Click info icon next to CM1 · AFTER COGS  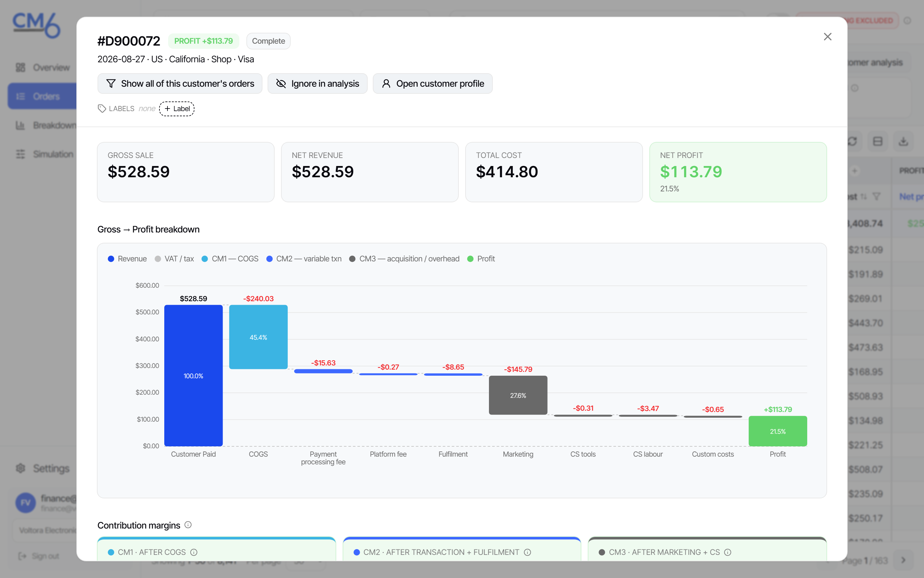click(x=193, y=552)
